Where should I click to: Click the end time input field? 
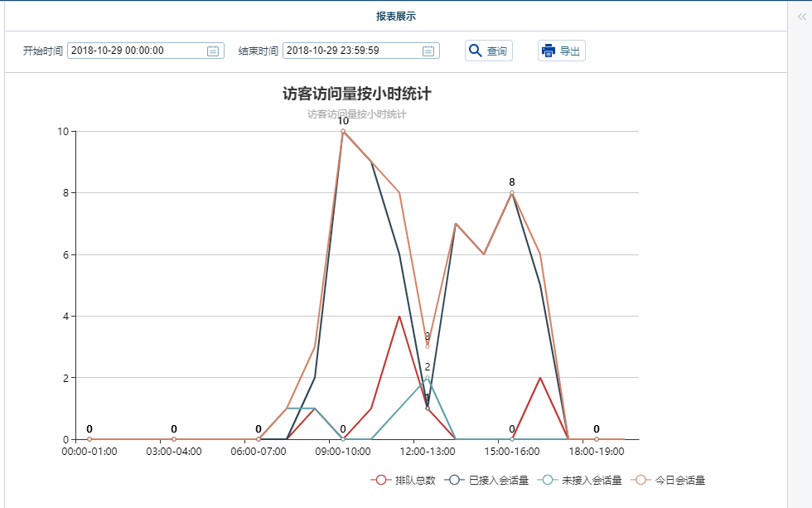351,51
